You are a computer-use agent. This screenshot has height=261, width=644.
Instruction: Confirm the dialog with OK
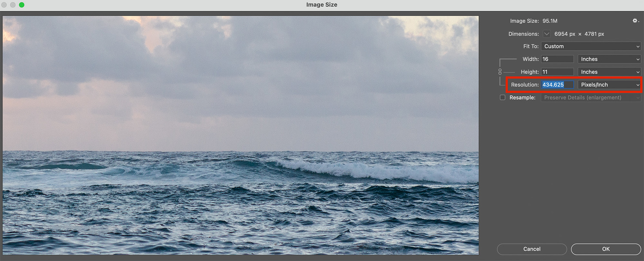(x=606, y=249)
